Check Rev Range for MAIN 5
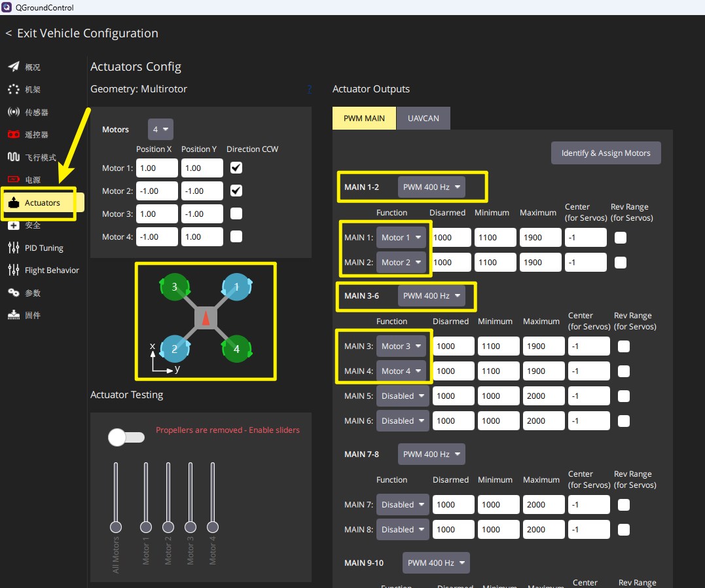705x588 pixels. click(x=624, y=396)
